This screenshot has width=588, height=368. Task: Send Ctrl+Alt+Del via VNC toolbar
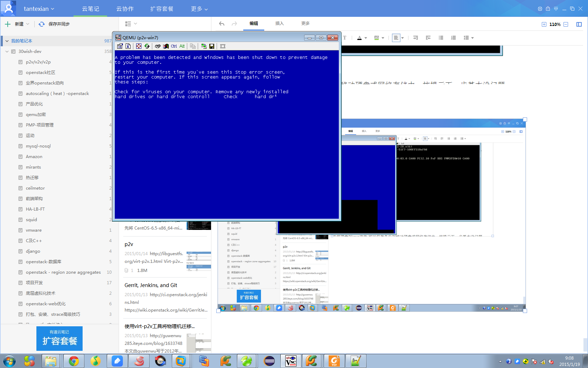[158, 46]
